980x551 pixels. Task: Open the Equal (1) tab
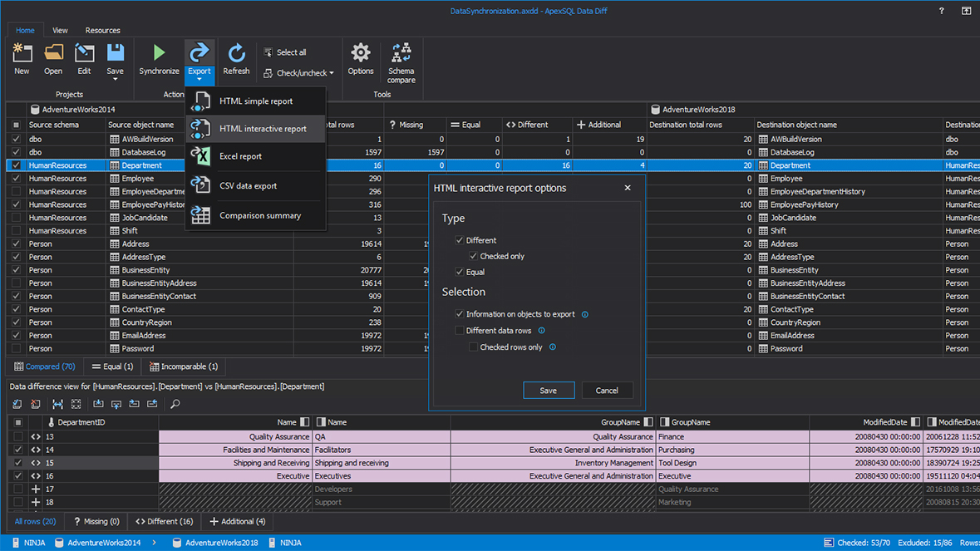pos(112,367)
